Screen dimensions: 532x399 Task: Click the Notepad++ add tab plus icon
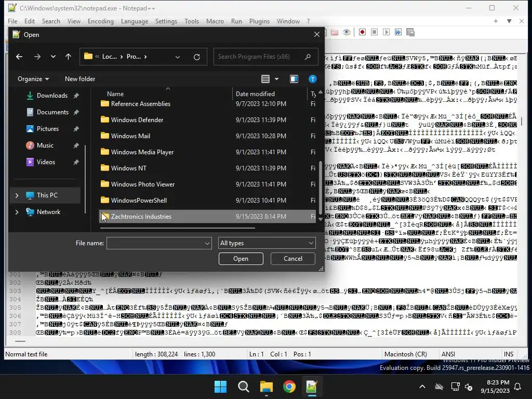tap(496, 21)
